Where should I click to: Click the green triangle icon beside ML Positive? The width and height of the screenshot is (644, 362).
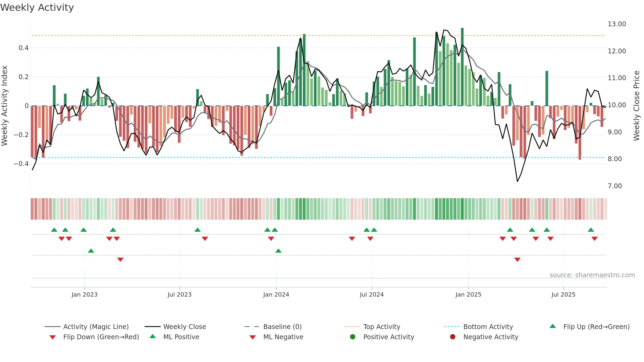pos(153,336)
